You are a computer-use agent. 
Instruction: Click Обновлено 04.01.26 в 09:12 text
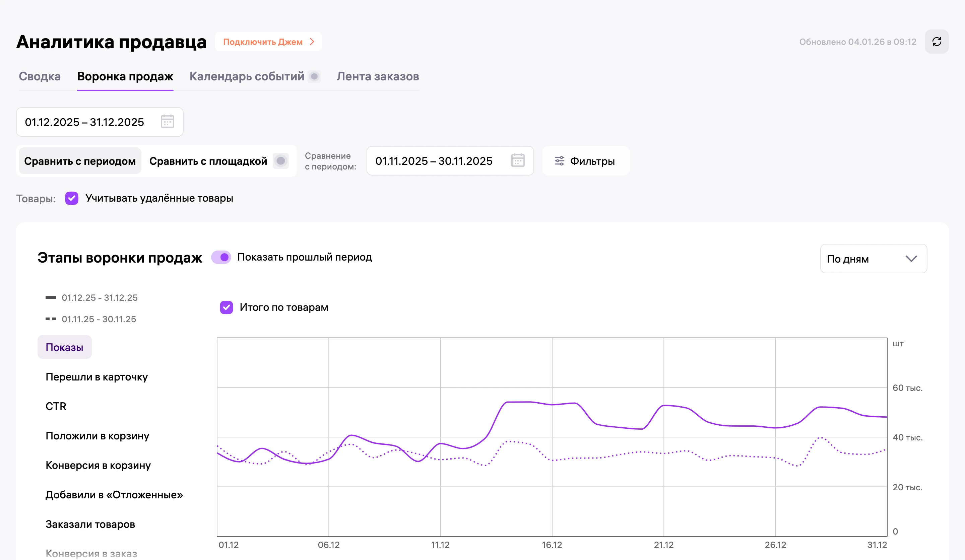(858, 42)
